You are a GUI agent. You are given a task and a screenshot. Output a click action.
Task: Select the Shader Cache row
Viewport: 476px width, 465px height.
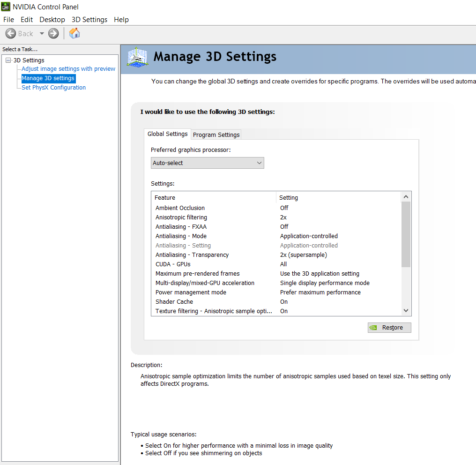[276, 302]
